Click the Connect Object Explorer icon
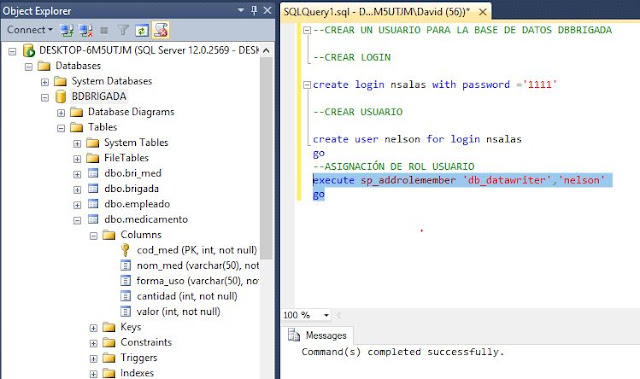This screenshot has height=379, width=640. (67, 30)
